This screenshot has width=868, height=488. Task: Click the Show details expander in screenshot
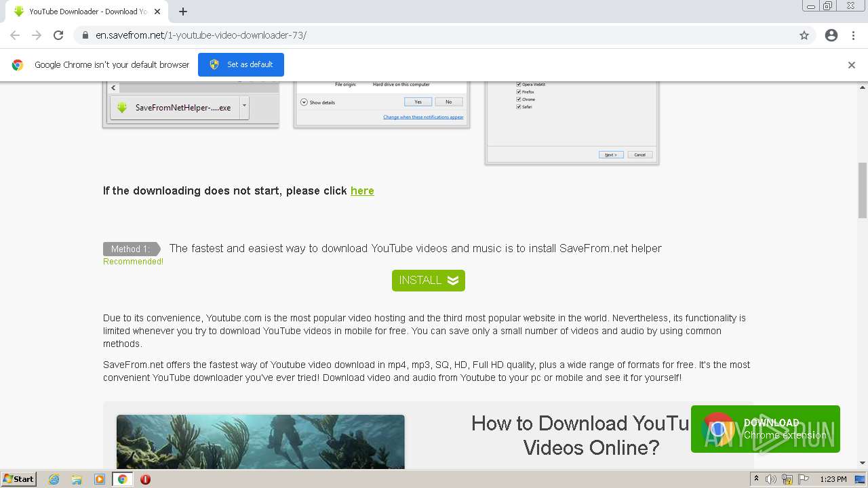click(318, 102)
